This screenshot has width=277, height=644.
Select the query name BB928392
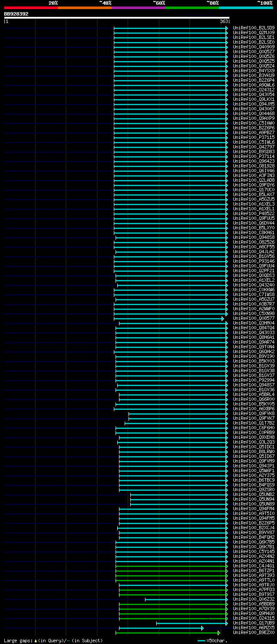point(16,14)
